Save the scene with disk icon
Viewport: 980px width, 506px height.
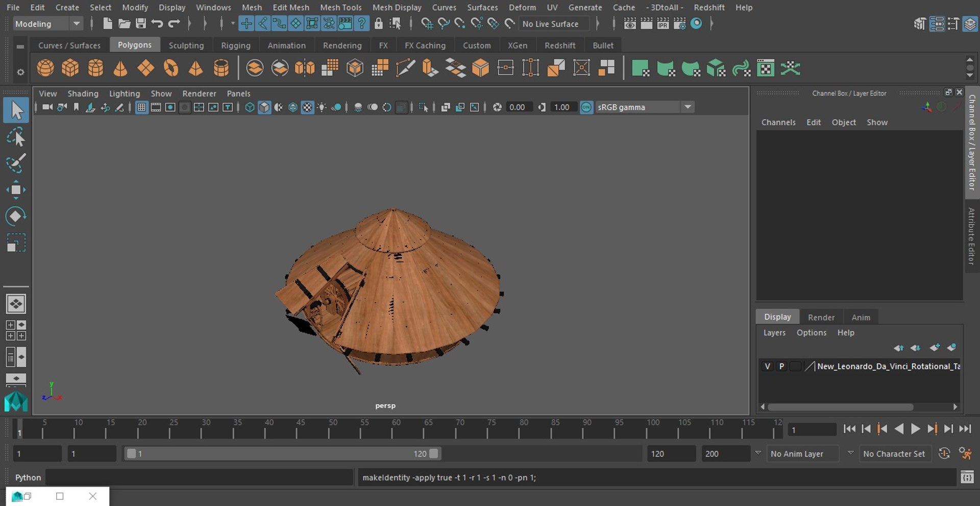point(141,23)
